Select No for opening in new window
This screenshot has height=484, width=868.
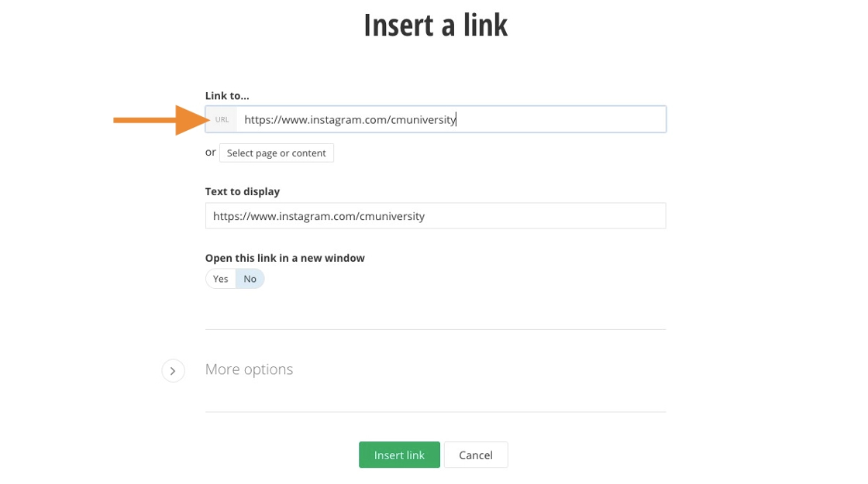pyautogui.click(x=250, y=279)
